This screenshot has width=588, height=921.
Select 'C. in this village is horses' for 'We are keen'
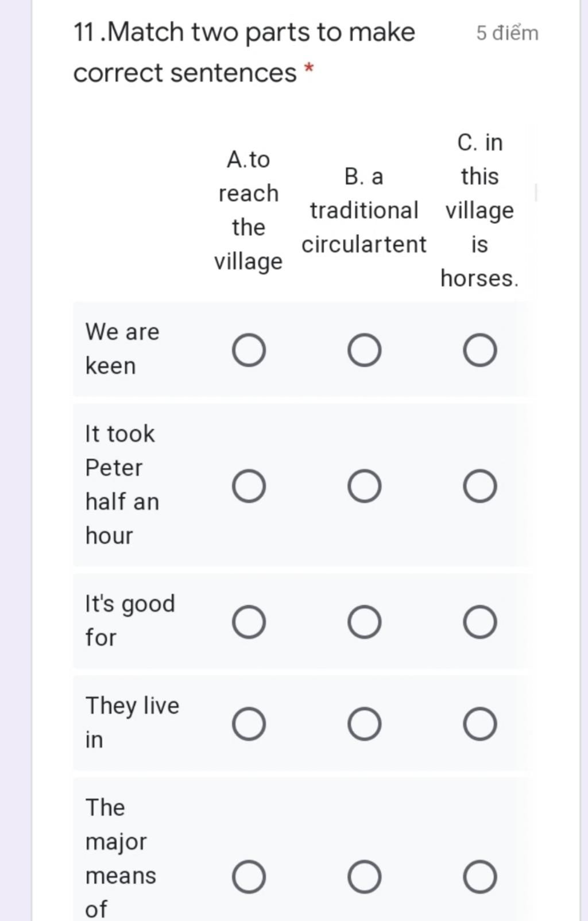480,350
